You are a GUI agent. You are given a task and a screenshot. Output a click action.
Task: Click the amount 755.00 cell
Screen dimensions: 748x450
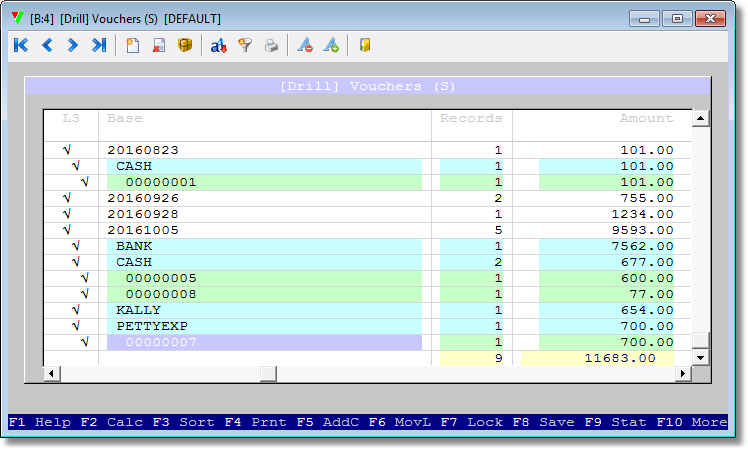[647, 198]
